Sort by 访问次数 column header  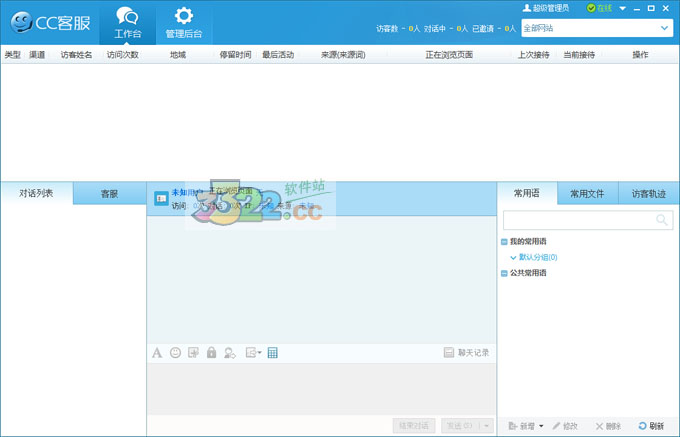[123, 55]
